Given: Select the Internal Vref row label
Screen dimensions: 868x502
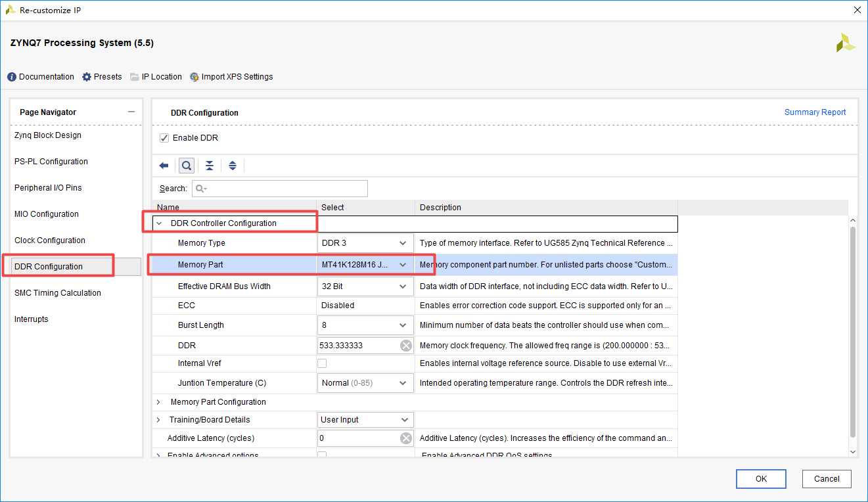Looking at the screenshot, I should click(200, 363).
